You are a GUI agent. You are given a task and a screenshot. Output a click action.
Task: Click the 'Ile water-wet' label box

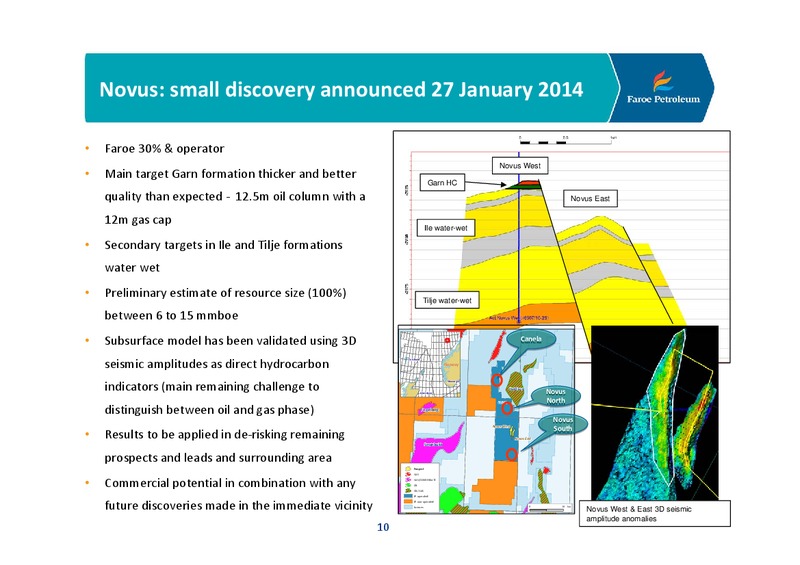tap(446, 228)
